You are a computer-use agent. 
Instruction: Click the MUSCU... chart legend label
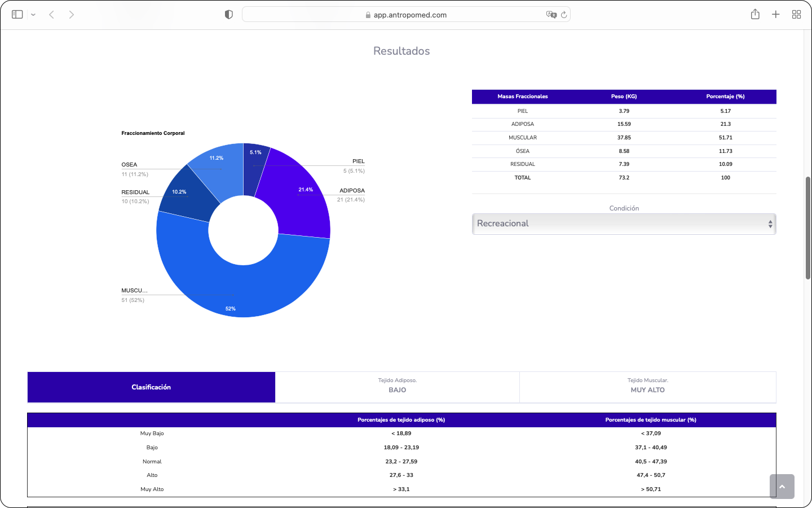tap(134, 291)
